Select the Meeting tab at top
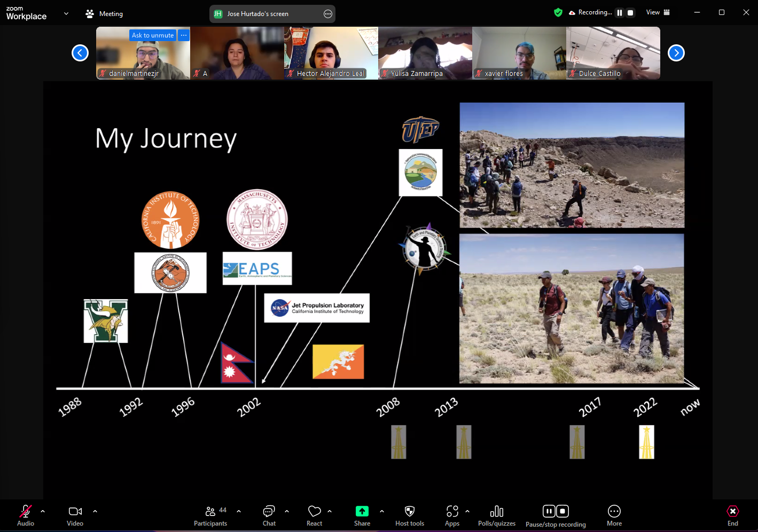Viewport: 758px width, 532px height. (105, 14)
